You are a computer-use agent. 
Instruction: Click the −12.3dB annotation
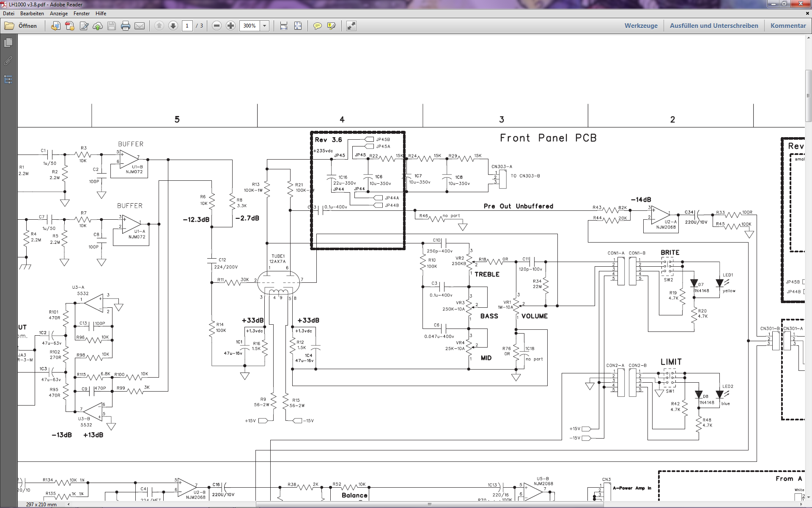tap(196, 220)
